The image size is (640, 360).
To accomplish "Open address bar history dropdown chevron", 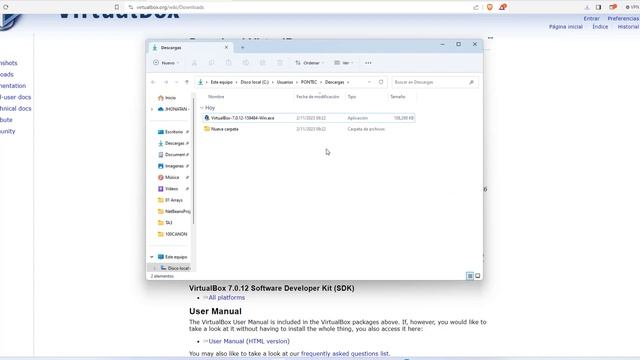I will pyautogui.click(x=369, y=82).
